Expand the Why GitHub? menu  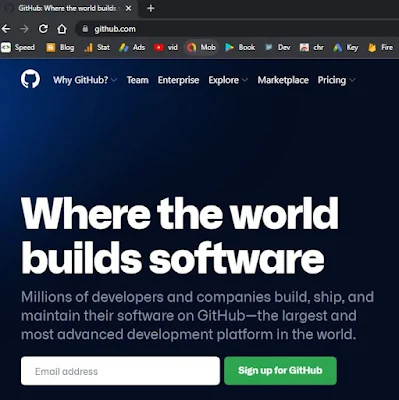click(85, 80)
